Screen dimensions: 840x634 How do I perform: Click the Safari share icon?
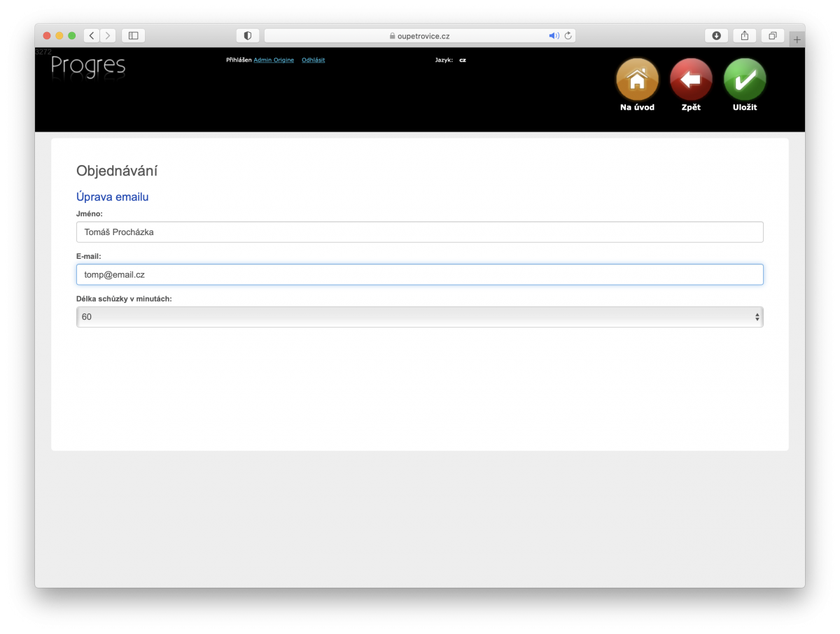pos(744,35)
